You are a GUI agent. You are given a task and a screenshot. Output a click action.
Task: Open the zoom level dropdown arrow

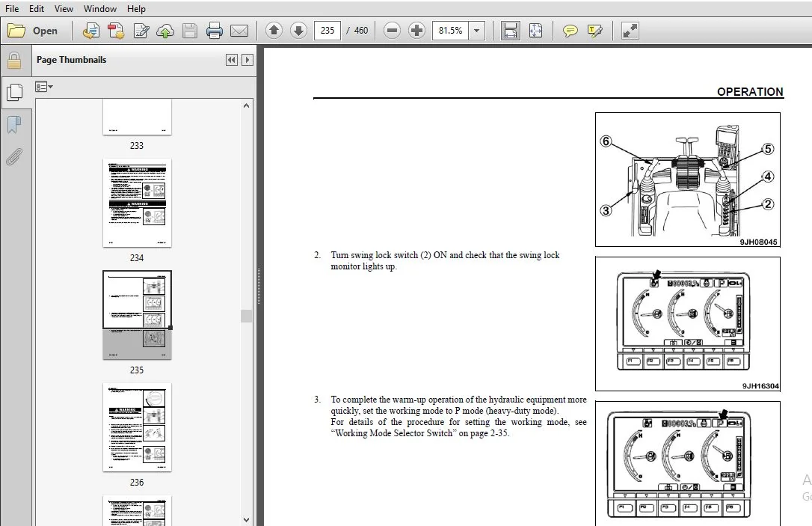pyautogui.click(x=476, y=31)
